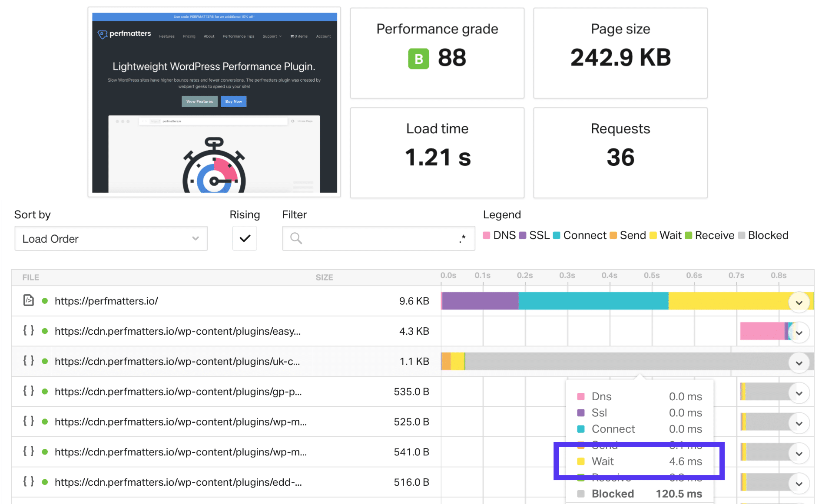Collapse details chevron on the edd plugin row
This screenshot has height=504, width=822.
(799, 483)
